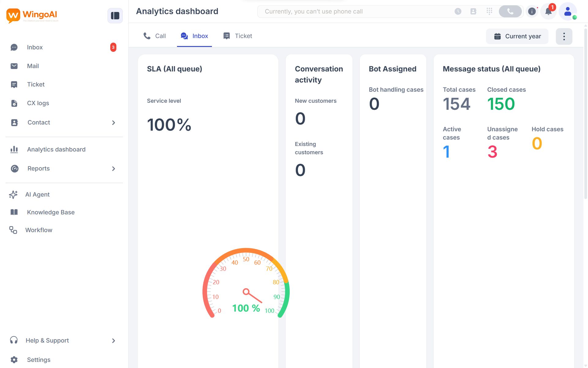Open the user profile avatar
588x368 pixels.
567,11
